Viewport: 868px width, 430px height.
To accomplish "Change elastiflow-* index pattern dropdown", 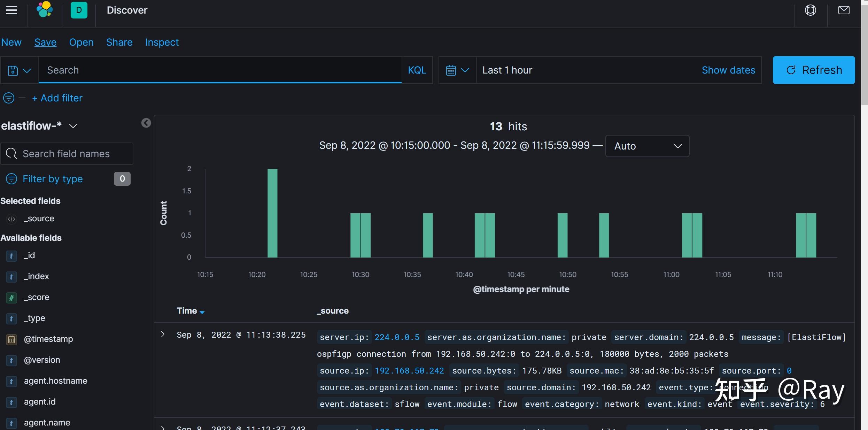I will [39, 125].
